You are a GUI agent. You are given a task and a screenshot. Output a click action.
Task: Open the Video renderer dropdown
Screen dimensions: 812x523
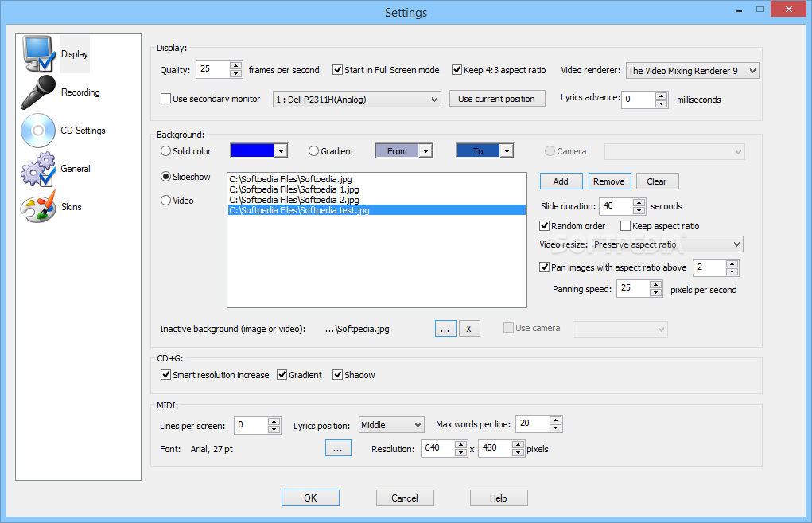coord(693,71)
